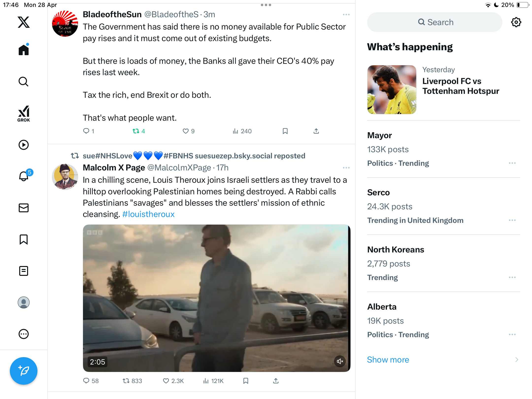Viewport: 532px width, 399px height.
Task: Open the video tab play icon in sidebar
Action: coord(24,145)
